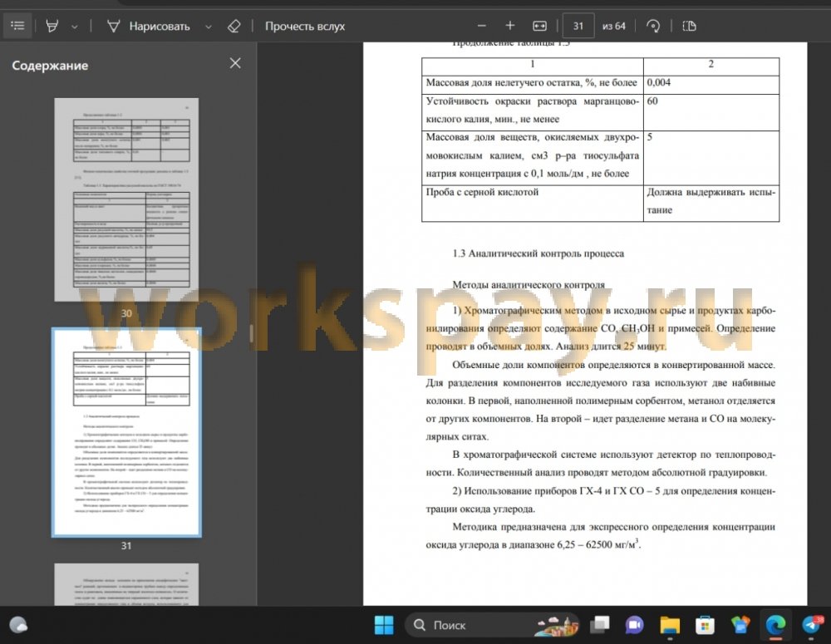Open the highlight color dropdown arrow
The width and height of the screenshot is (831, 644).
tap(75, 27)
